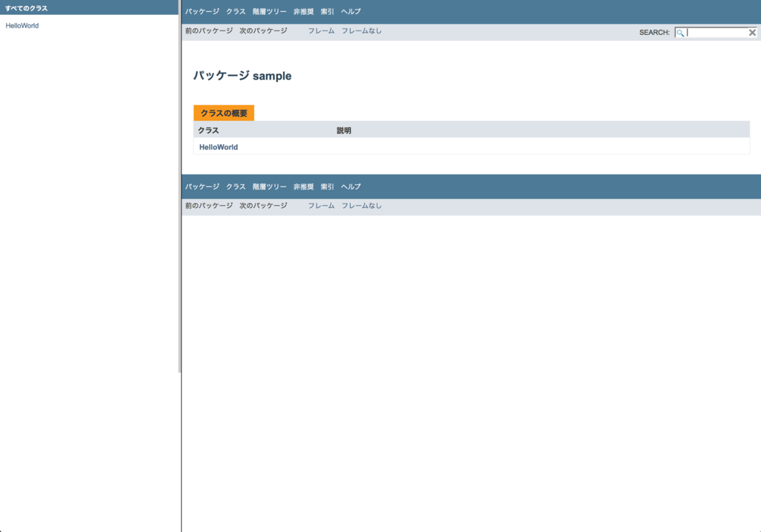Click クラス in the top navigation bar
Image resolution: width=761 pixels, height=532 pixels.
[236, 12]
